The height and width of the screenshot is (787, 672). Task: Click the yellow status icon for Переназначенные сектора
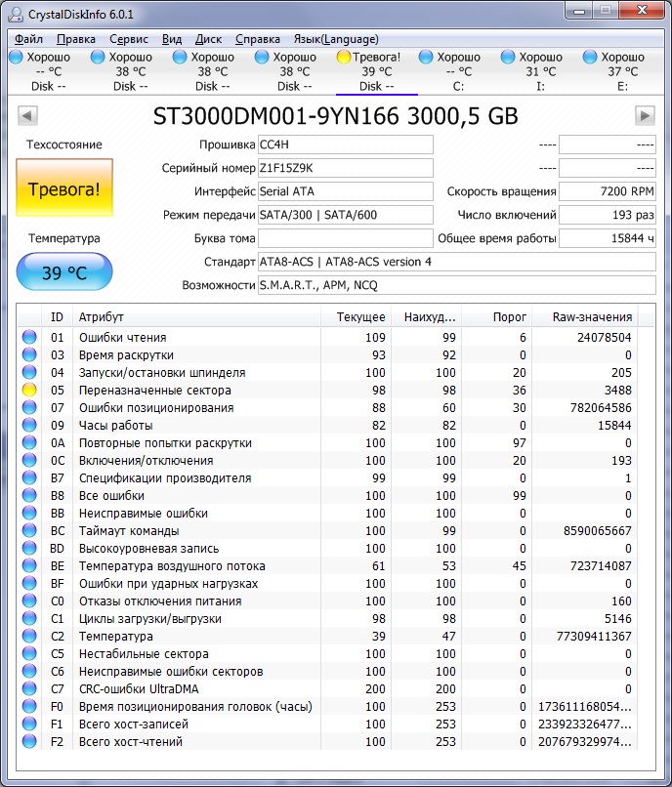(x=29, y=390)
